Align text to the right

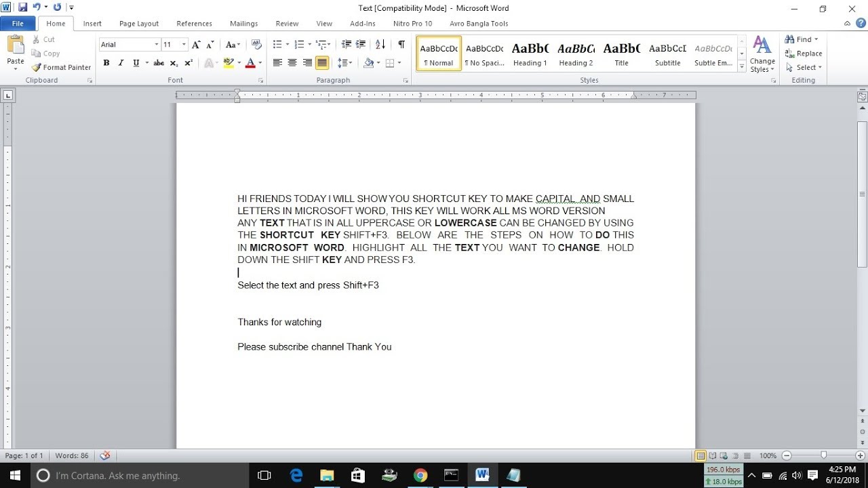click(x=307, y=63)
